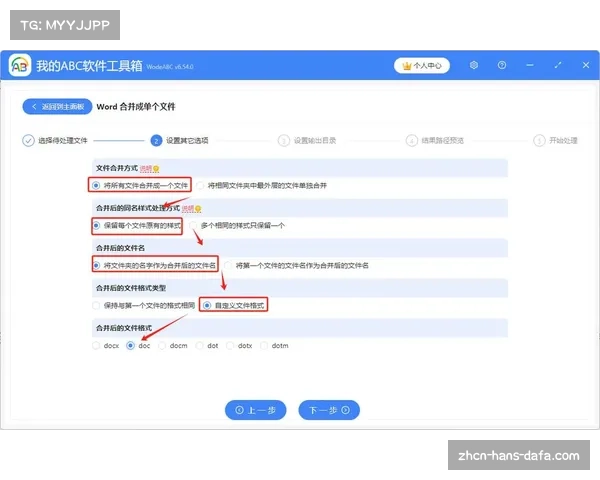Click the 下一步 next step button

[x=329, y=410]
